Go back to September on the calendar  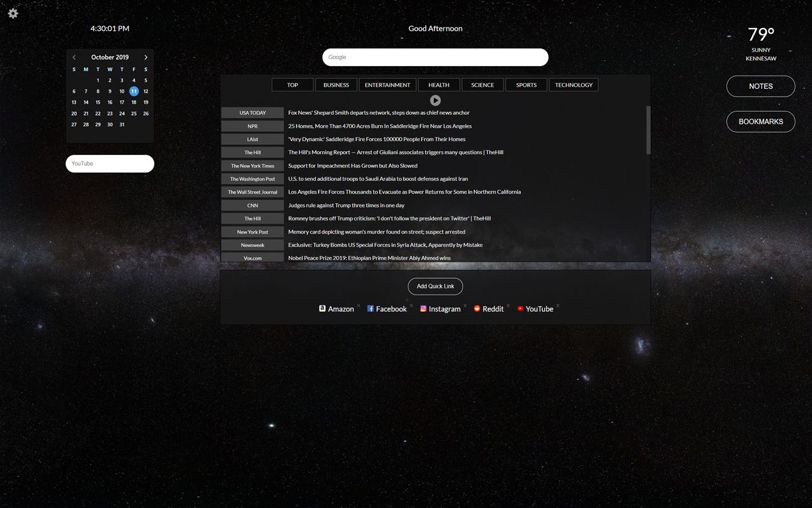point(74,57)
